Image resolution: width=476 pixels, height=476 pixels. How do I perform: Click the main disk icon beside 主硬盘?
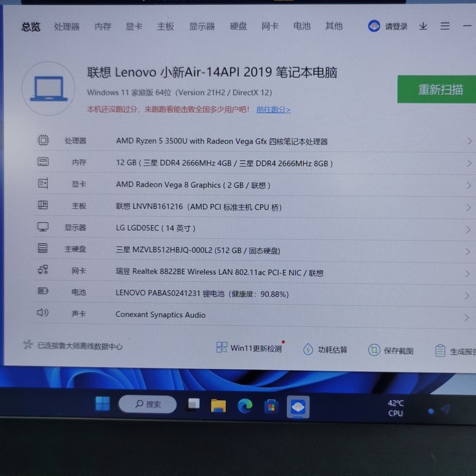point(42,248)
